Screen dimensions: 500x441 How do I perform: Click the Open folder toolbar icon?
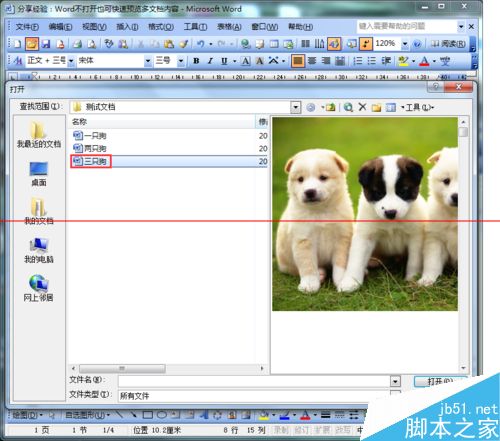coord(32,44)
